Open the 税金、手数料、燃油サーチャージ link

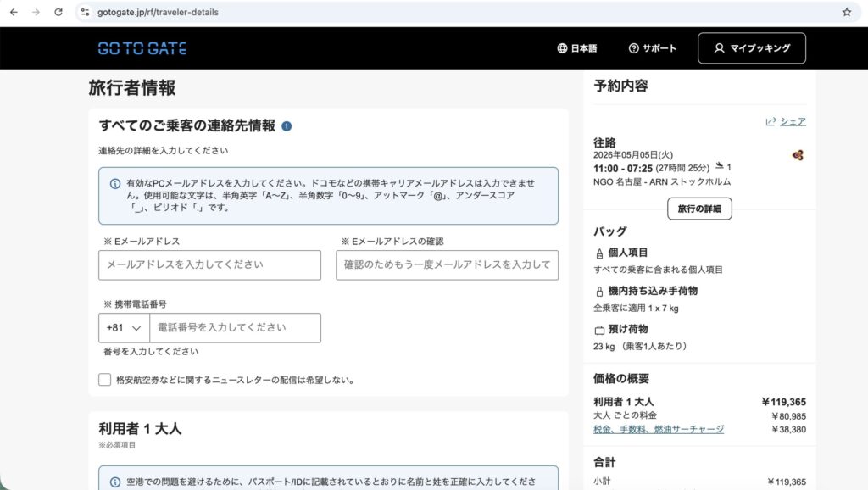pyautogui.click(x=659, y=429)
